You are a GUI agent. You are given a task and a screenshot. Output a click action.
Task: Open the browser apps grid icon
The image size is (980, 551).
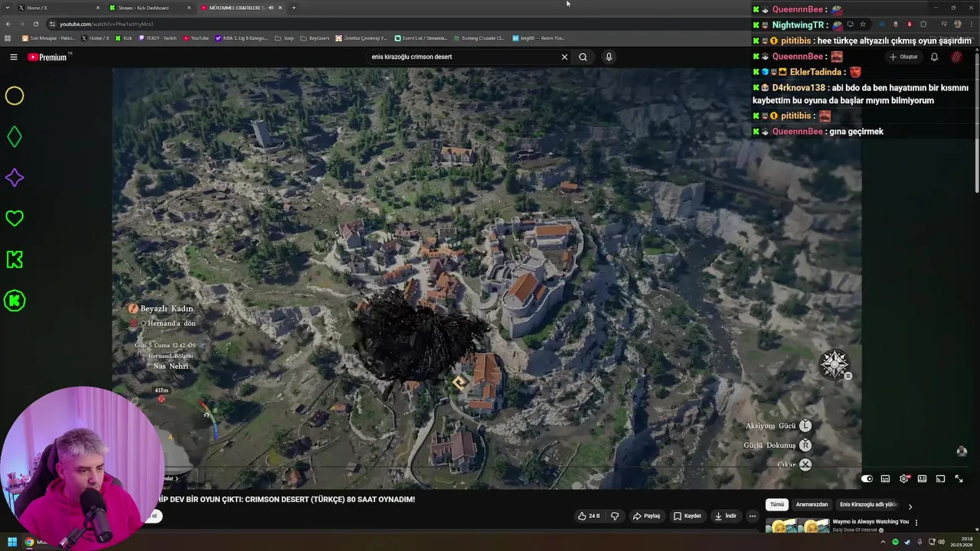coord(8,37)
